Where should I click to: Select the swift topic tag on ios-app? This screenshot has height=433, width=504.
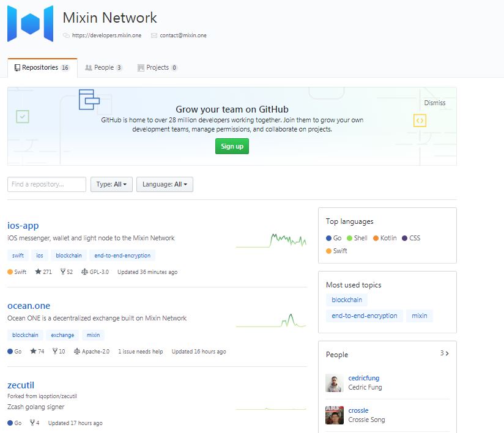click(18, 256)
